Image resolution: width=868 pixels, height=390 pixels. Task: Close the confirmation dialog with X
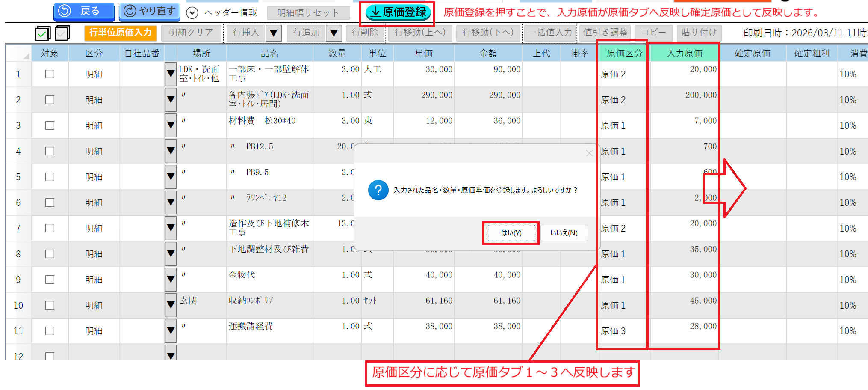[x=589, y=153]
